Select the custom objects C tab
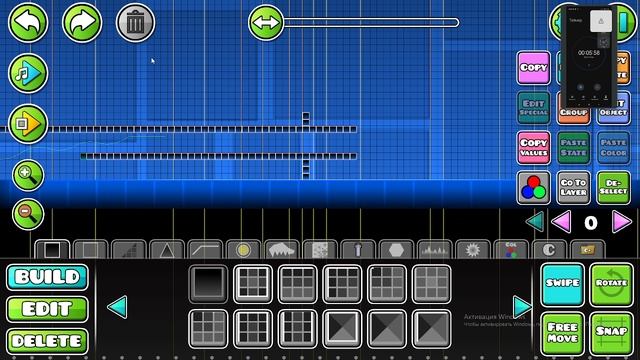Viewport: 640px width, 360px height. pos(549,249)
